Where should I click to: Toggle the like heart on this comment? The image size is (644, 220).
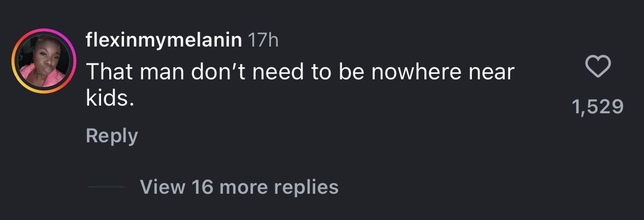pos(598,68)
